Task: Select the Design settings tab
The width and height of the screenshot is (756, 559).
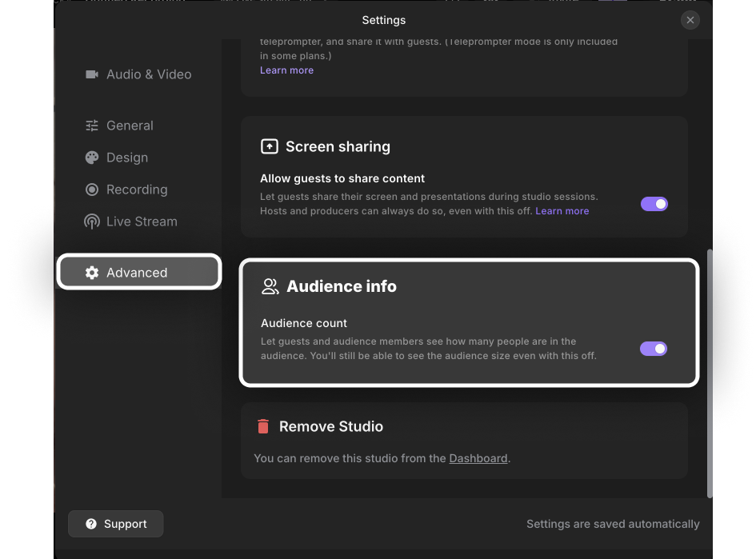Action: (x=127, y=158)
